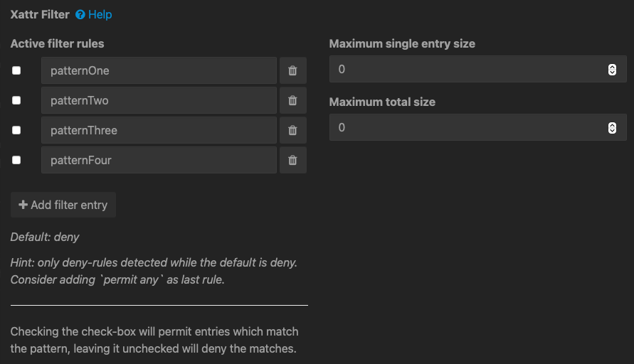Edit the patternFour pattern field
This screenshot has width=634, height=364.
point(159,161)
